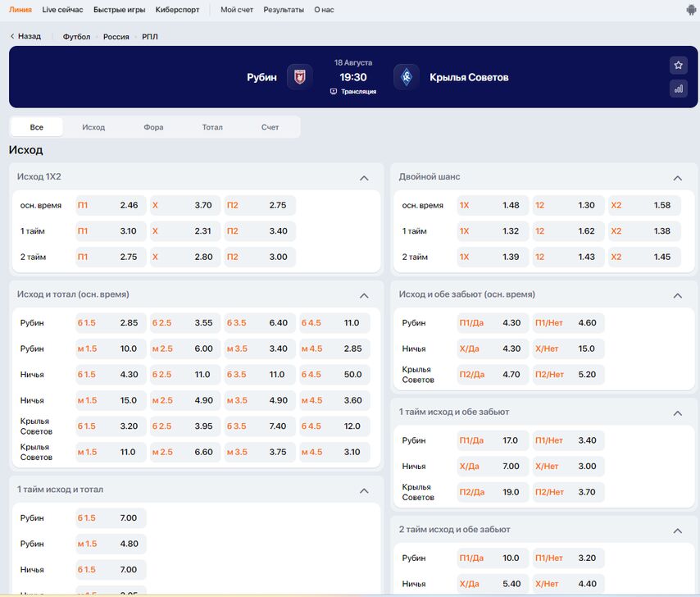
Task: Open Android app icon in header
Action: 691,10
